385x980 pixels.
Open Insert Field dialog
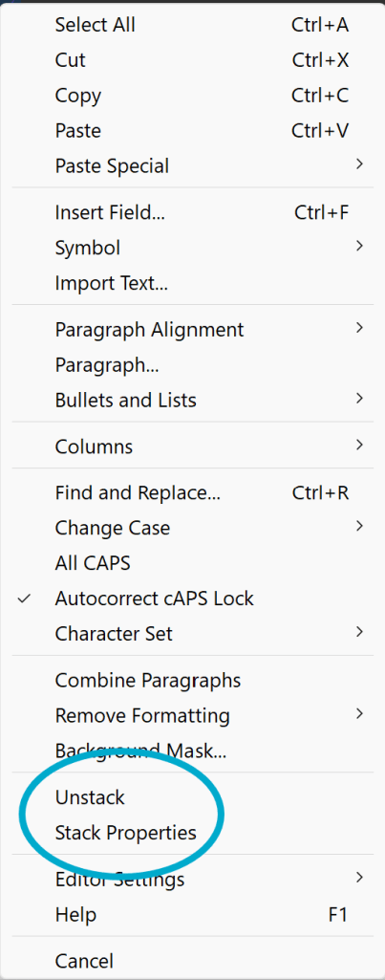click(193, 212)
